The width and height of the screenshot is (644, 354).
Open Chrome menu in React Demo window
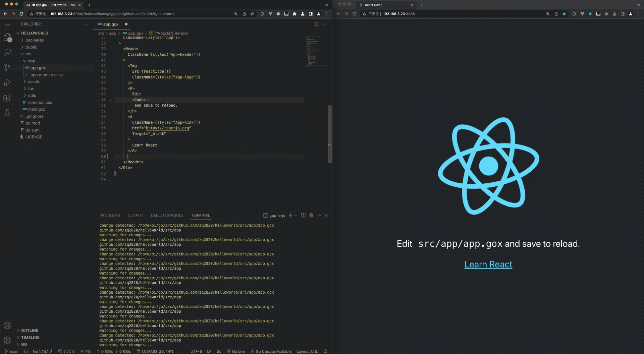coord(639,14)
